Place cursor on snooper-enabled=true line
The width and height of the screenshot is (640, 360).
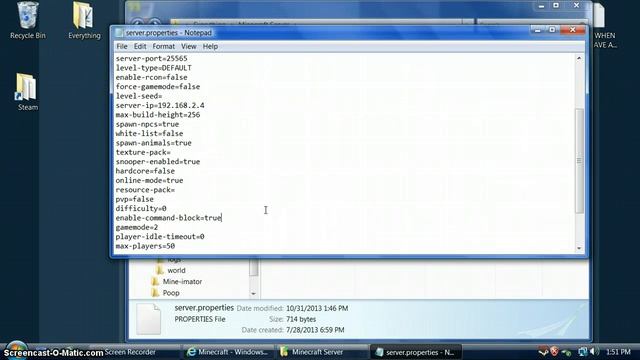click(x=158, y=162)
